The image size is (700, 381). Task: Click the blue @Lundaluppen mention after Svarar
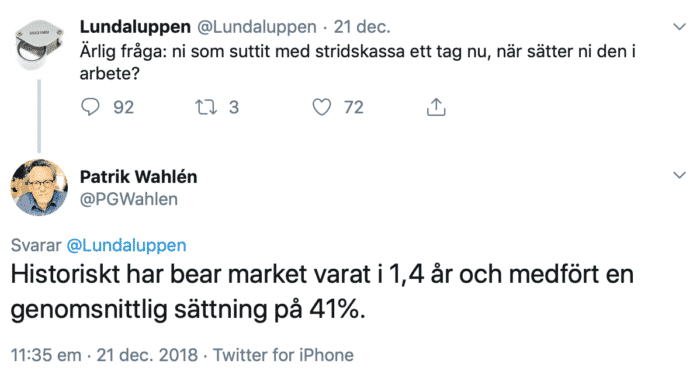tap(126, 245)
